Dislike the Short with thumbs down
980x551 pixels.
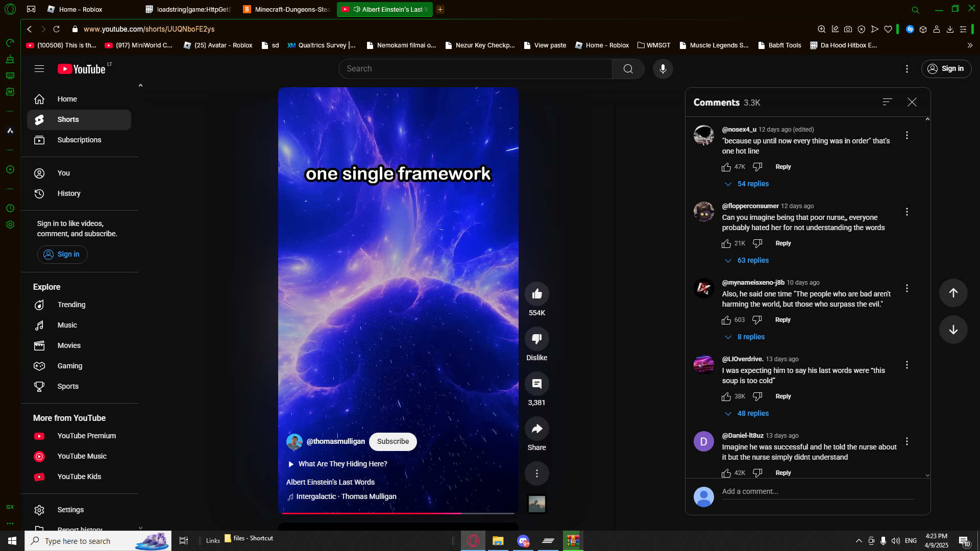tap(537, 339)
